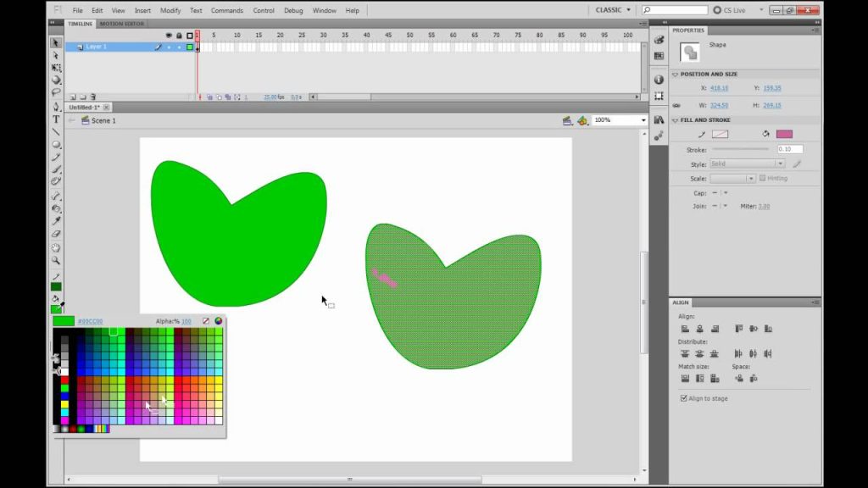Image resolution: width=868 pixels, height=488 pixels.
Task: Select the Hand tool
Action: tap(56, 247)
